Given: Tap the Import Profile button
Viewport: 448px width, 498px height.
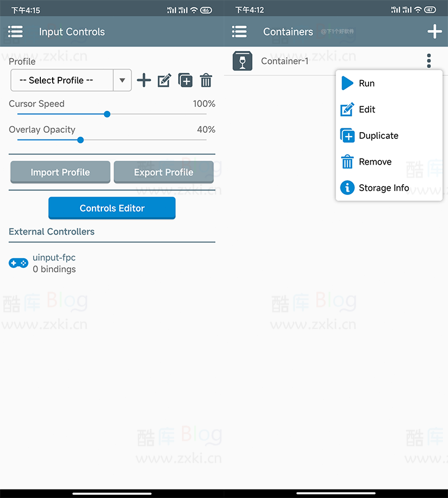Looking at the screenshot, I should coord(60,172).
